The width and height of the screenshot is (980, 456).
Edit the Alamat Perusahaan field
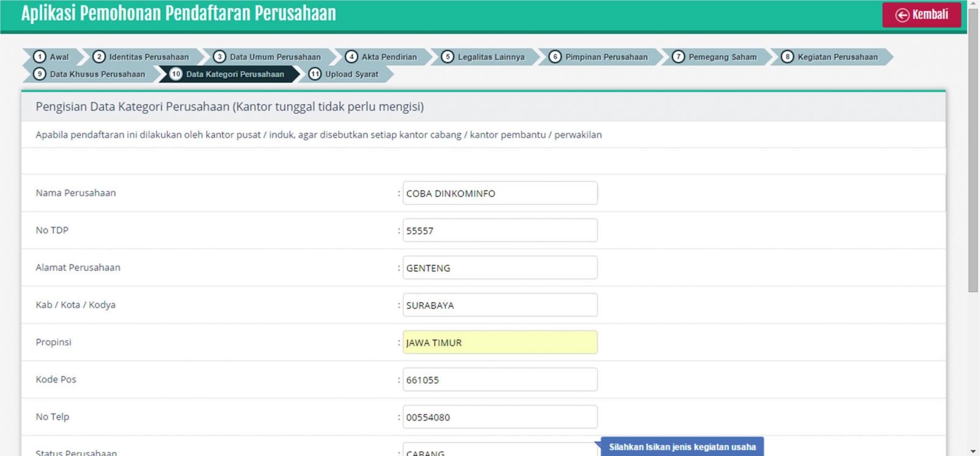tap(500, 268)
